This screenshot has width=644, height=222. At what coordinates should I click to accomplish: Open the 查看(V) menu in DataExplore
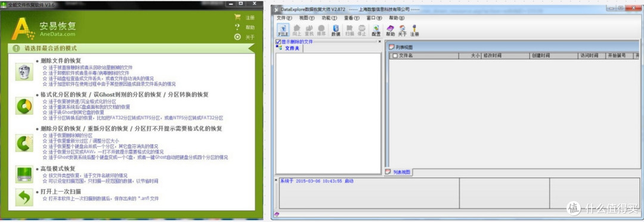(x=351, y=18)
